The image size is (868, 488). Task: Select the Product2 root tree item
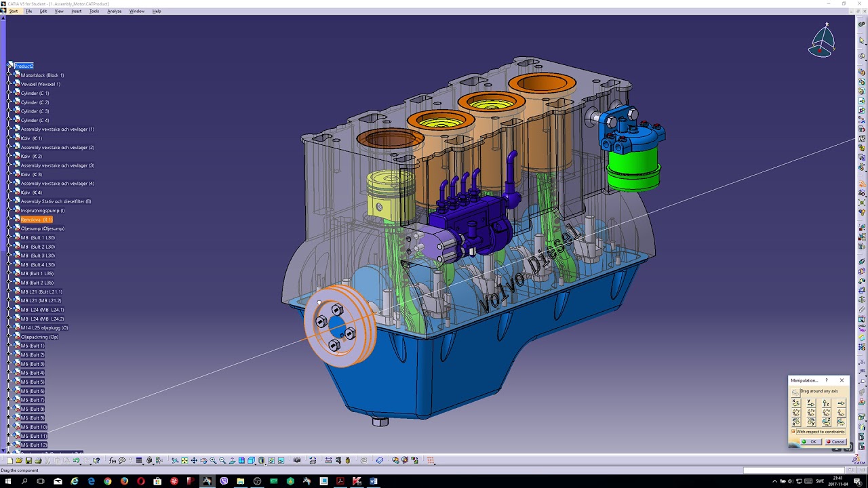click(24, 66)
